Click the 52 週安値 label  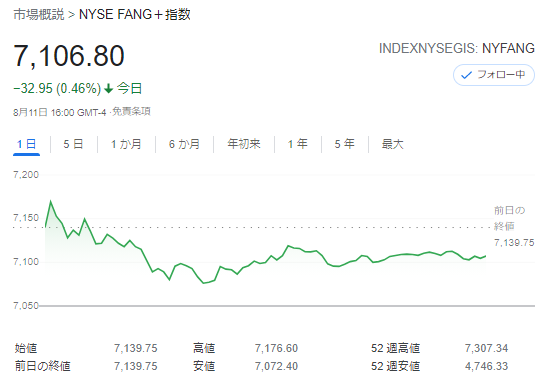point(395,366)
